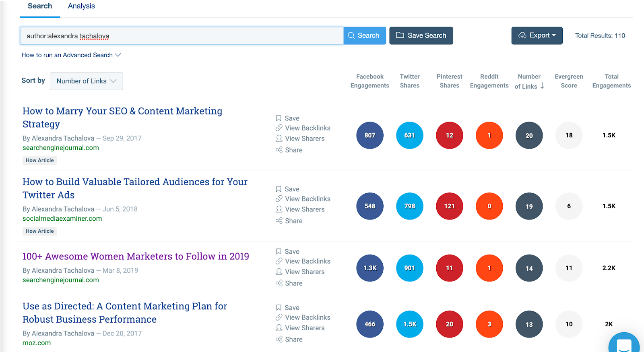Click Twitter shares 798 circle

[409, 206]
